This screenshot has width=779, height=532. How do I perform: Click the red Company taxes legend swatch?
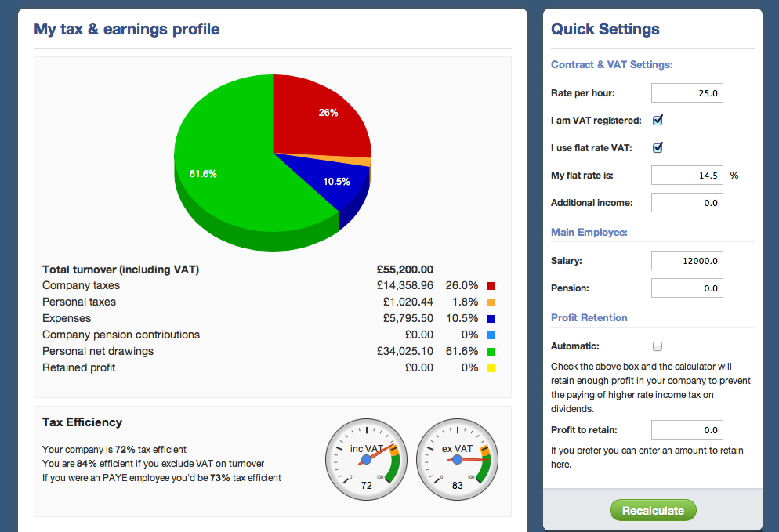click(491, 286)
